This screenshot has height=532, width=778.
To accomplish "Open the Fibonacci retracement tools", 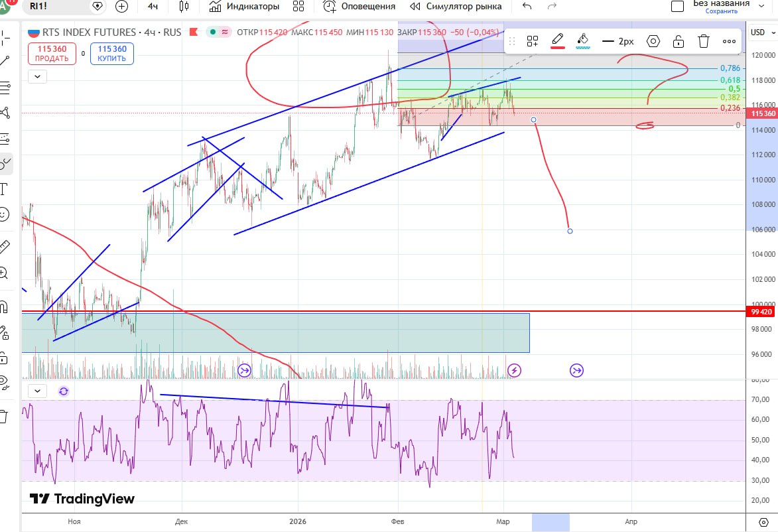I will [x=5, y=88].
